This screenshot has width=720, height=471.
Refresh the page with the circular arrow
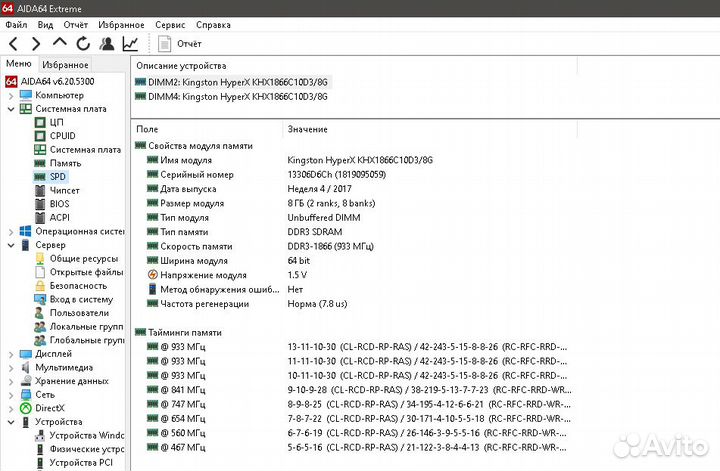pyautogui.click(x=83, y=44)
